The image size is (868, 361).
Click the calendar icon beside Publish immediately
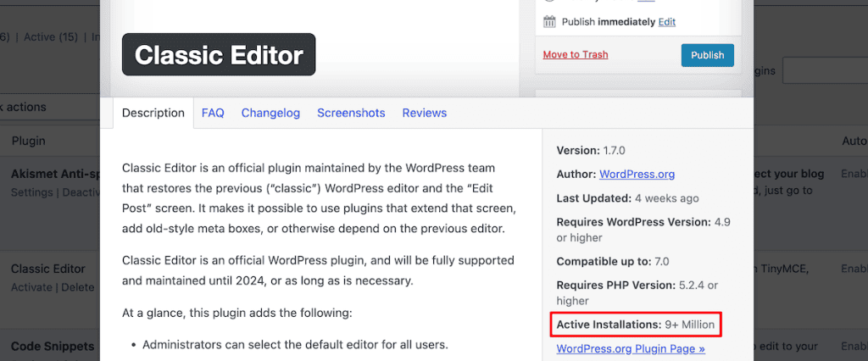click(x=549, y=22)
